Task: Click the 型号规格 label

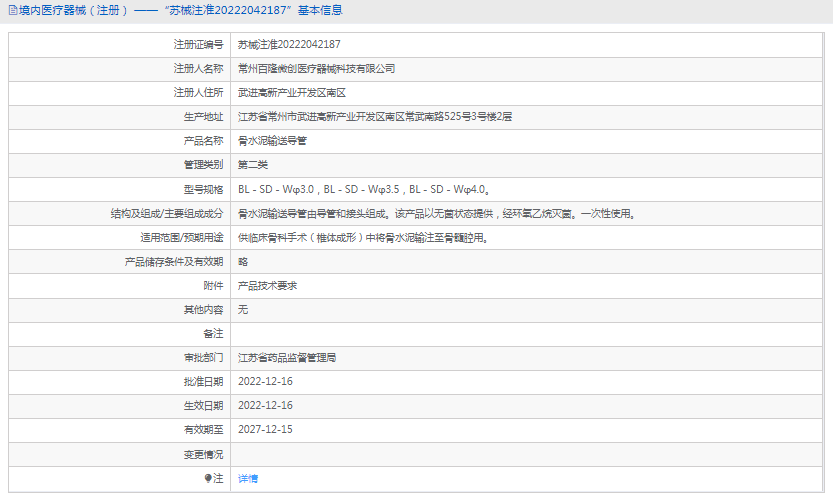Action: pos(203,189)
